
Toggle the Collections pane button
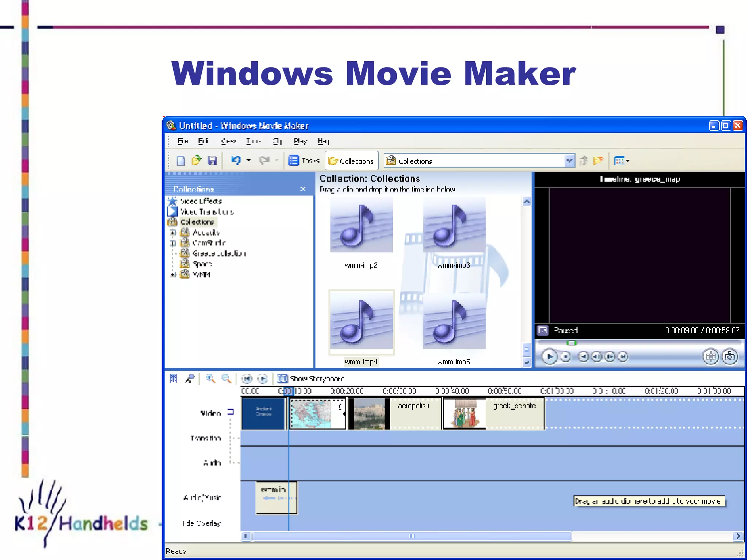[x=351, y=161]
